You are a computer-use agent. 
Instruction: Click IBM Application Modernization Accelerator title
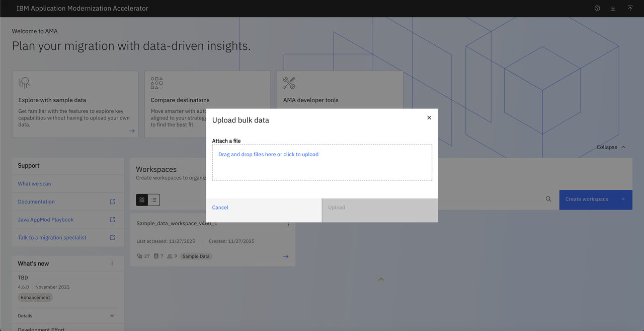click(83, 8)
